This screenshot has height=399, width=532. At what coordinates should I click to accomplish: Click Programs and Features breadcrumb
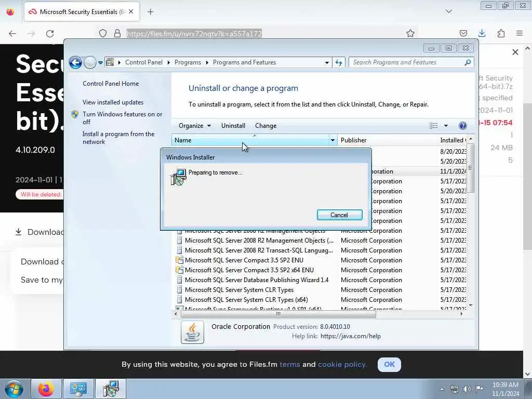point(244,62)
